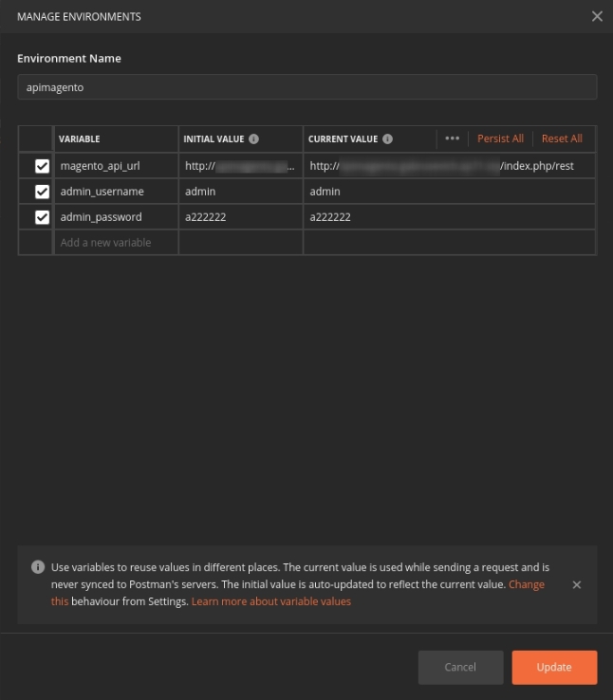Click the Change this settings link

526,584
